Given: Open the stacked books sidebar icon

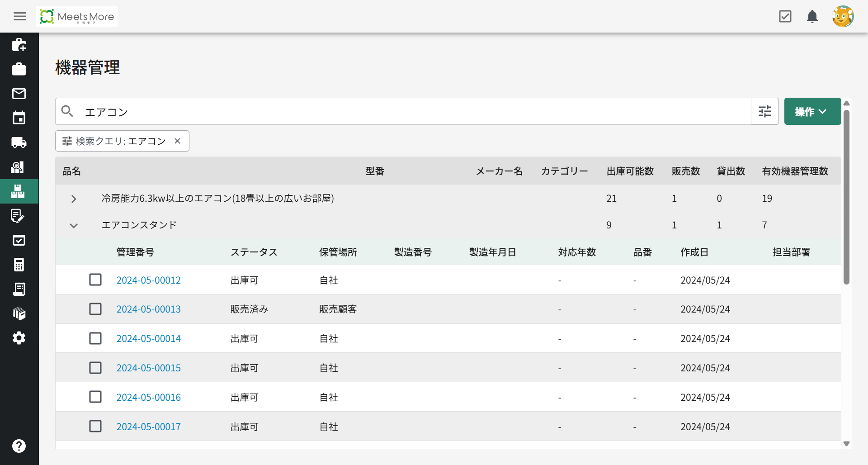Looking at the screenshot, I should tap(19, 313).
